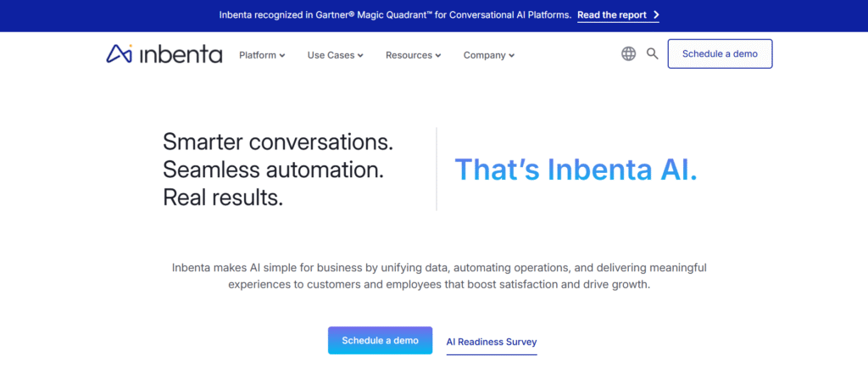Click the That's Inbenta AI headline

[x=576, y=169]
